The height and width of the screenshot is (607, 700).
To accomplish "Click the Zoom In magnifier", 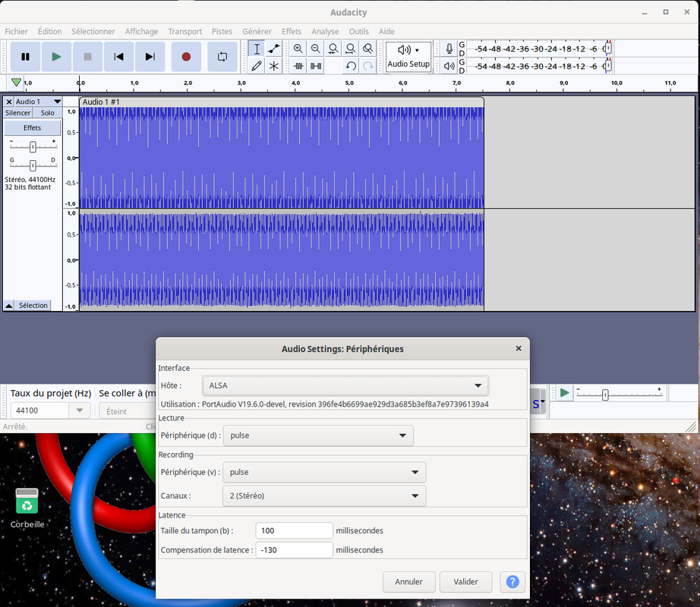I will tap(298, 49).
